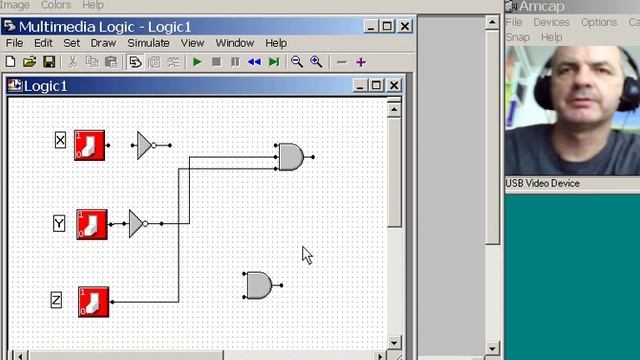This screenshot has width=640, height=360.
Task: Close the Multimedia Logic window
Action: click(405, 27)
